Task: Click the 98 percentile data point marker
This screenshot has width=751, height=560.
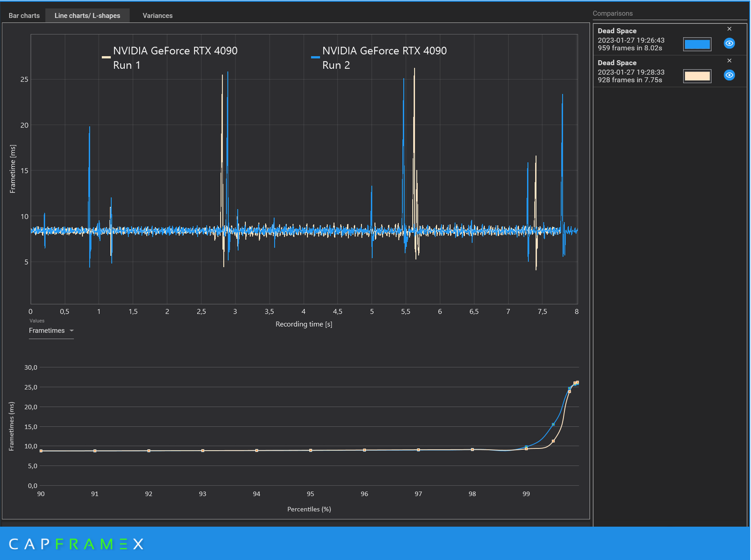Action: coord(472,450)
